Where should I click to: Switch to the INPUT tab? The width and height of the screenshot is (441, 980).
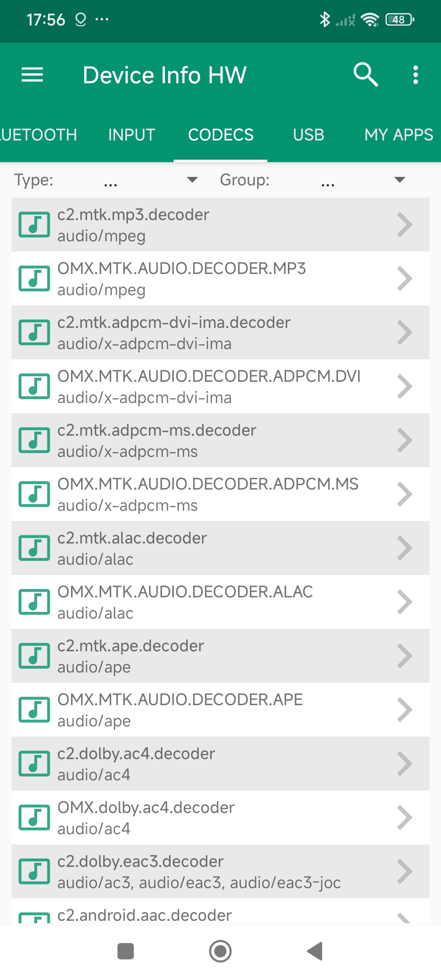pos(131,135)
